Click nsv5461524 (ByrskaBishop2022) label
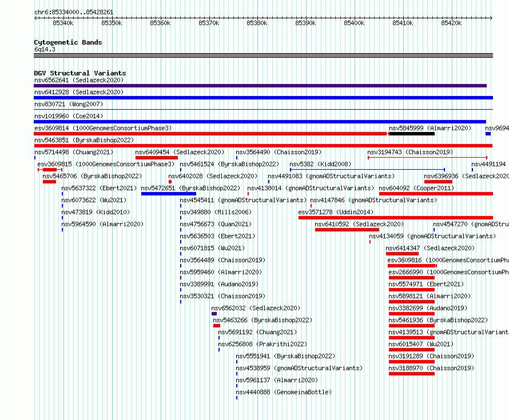Screen dimensions: 509x420 229,164
